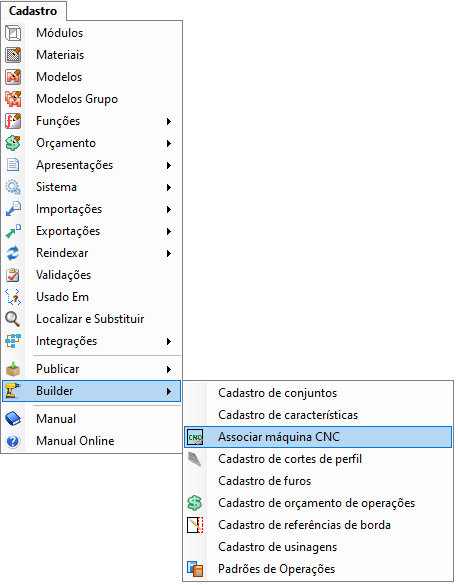
Task: Click the CNC machine icon
Action: pyautogui.click(x=195, y=437)
